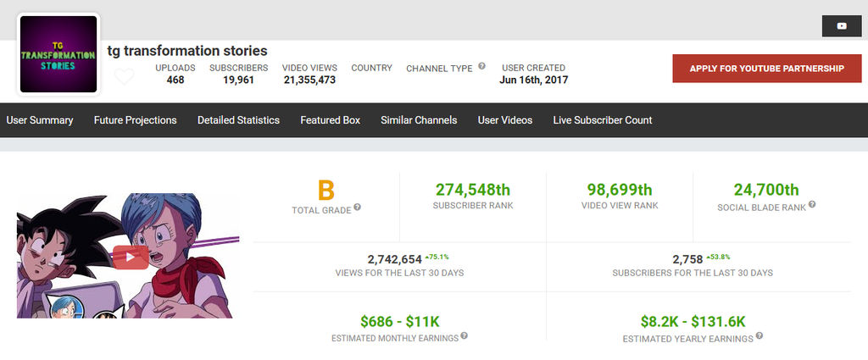The height and width of the screenshot is (360, 868).
Task: Switch to Future Projections tab
Action: point(135,120)
